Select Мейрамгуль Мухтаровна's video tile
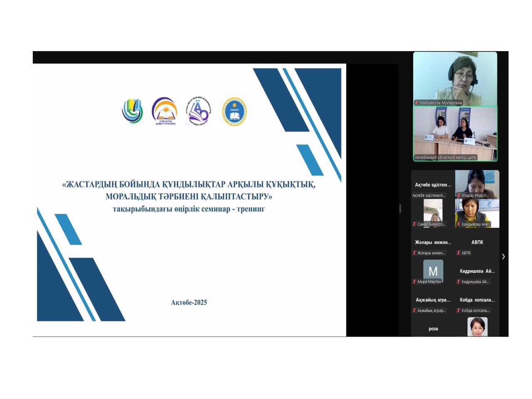This screenshot has width=532, height=399. tap(455, 78)
